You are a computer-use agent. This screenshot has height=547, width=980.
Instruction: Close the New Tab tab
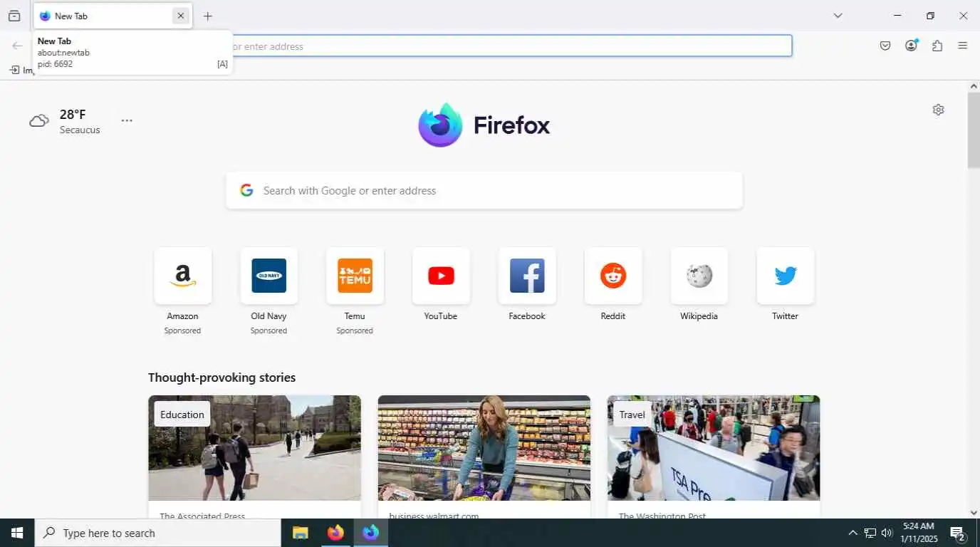coord(181,16)
